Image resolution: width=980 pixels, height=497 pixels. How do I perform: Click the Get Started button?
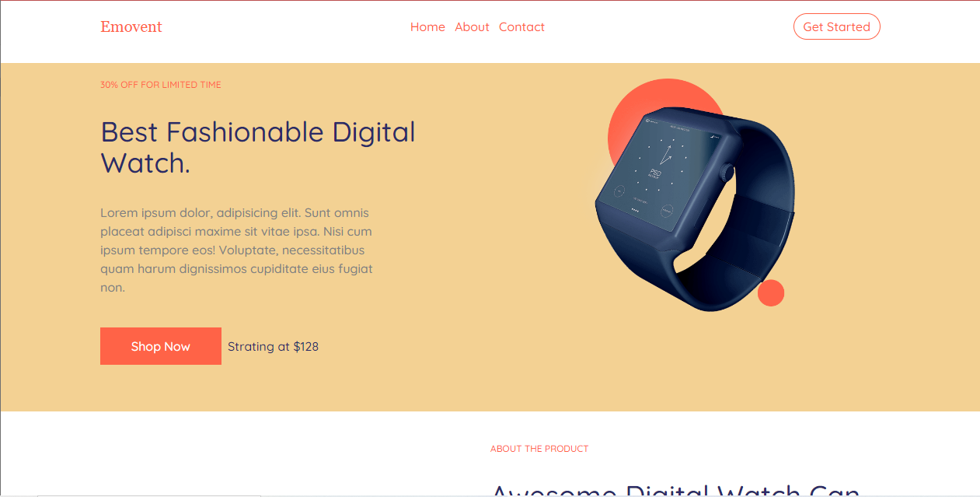tap(836, 26)
